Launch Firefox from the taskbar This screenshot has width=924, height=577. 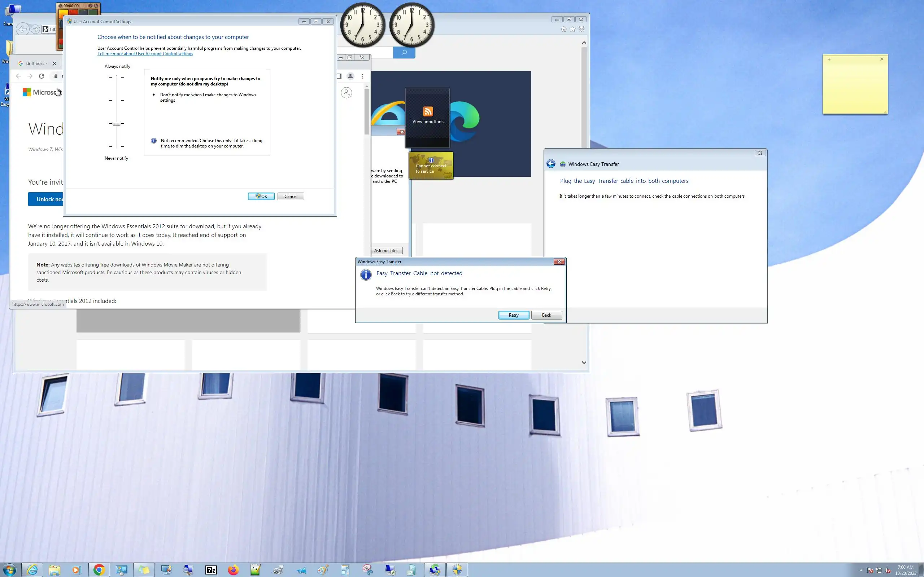click(233, 570)
